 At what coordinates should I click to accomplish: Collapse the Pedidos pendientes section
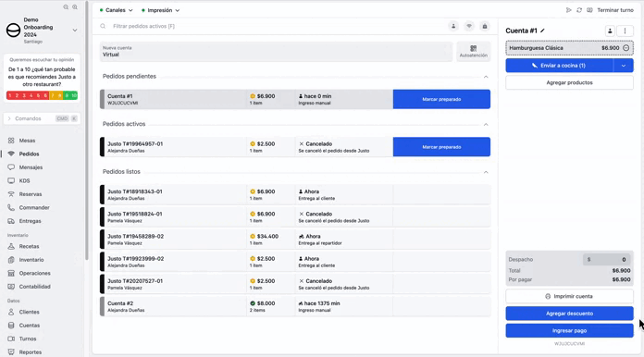point(486,77)
